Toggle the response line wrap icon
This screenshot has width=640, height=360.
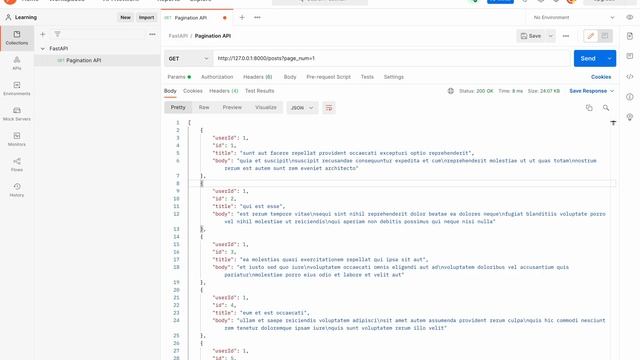pyautogui.click(x=329, y=108)
